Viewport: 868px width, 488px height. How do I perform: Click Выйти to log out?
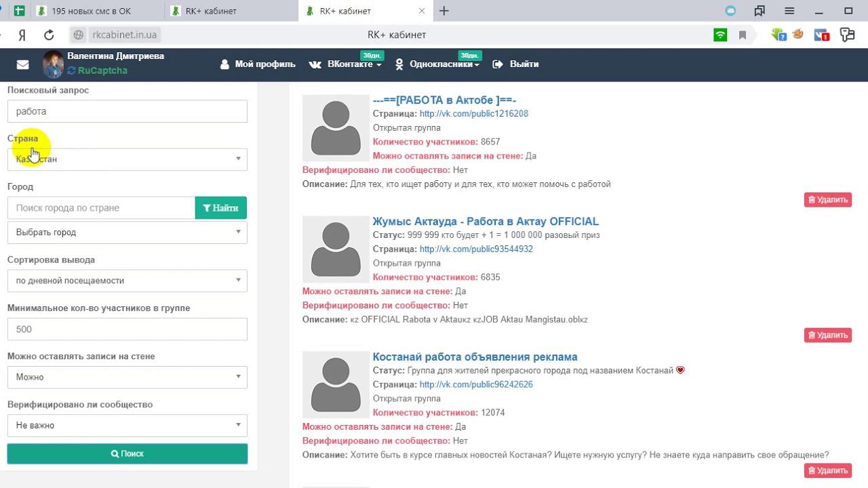pyautogui.click(x=516, y=64)
